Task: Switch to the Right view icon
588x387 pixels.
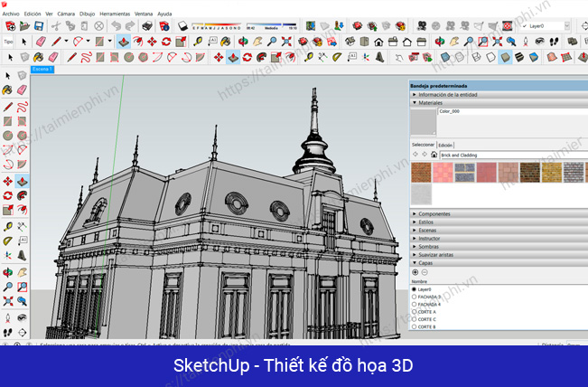Action: 393,42
